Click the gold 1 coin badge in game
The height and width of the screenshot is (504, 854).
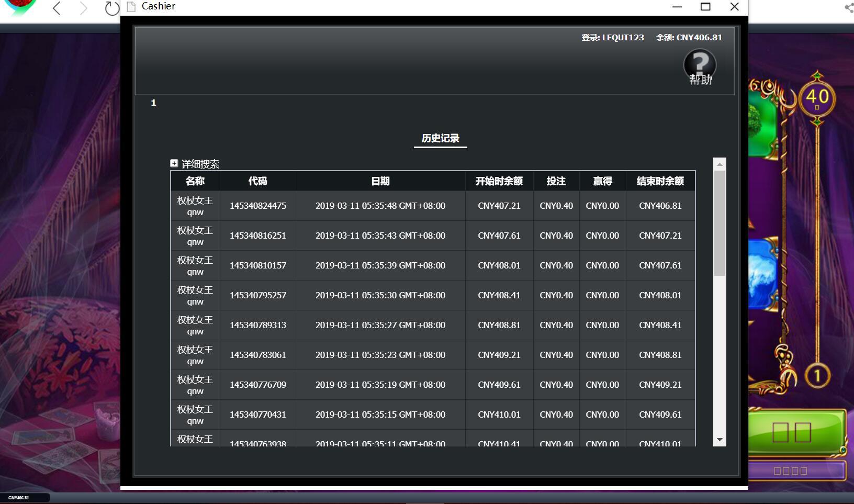pos(817,375)
